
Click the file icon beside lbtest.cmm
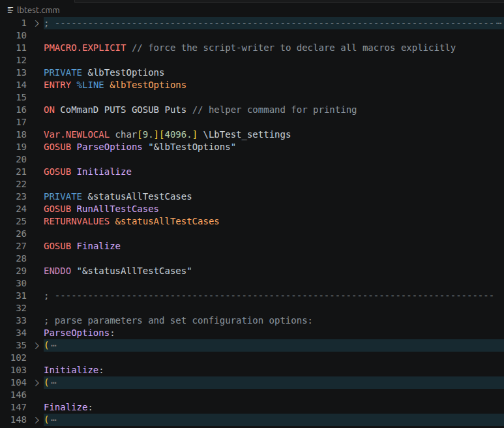click(10, 10)
